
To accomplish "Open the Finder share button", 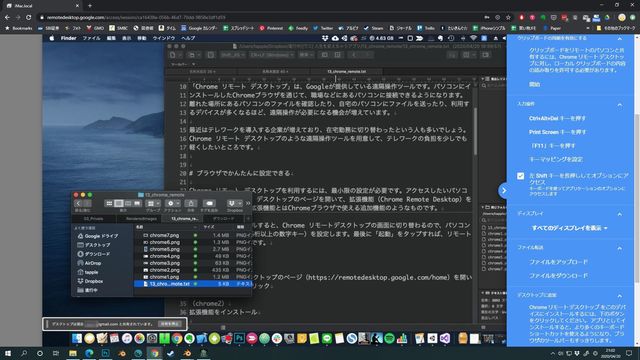I will click(191, 203).
